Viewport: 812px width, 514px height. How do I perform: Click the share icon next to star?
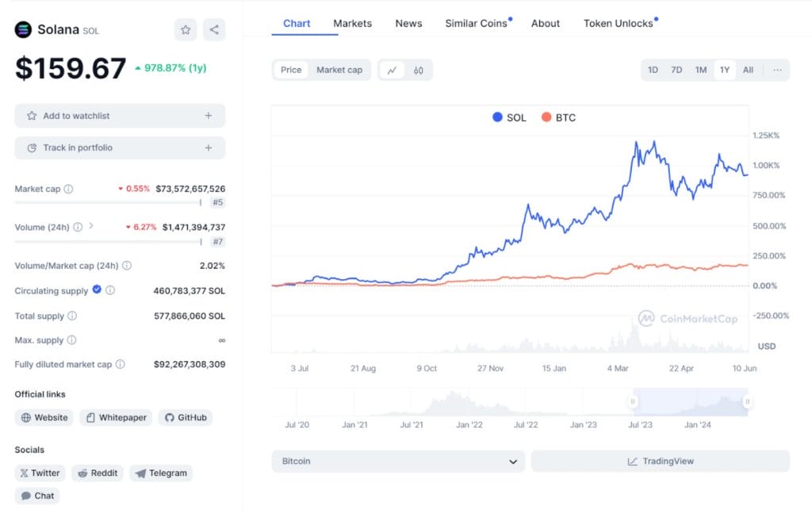pyautogui.click(x=214, y=29)
